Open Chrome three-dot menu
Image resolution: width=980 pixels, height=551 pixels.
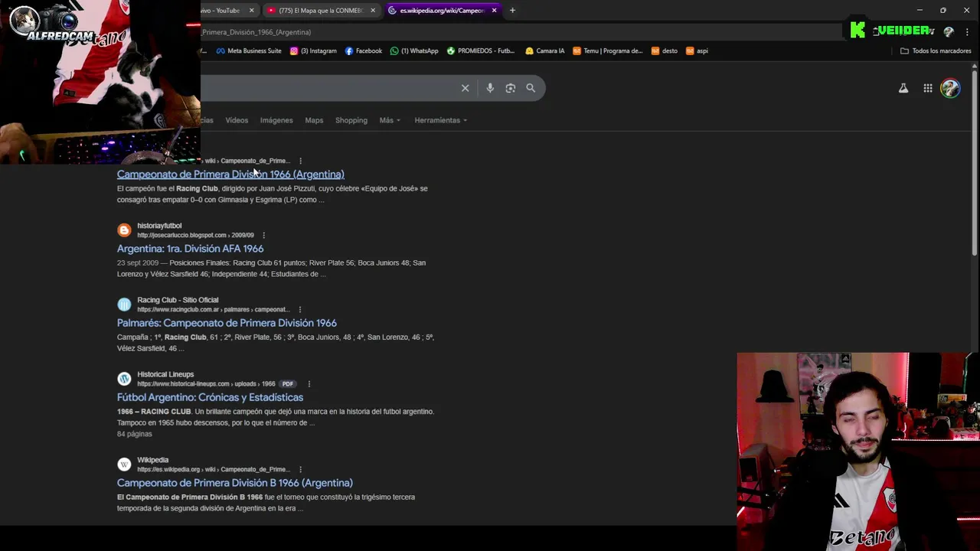pos(968,32)
